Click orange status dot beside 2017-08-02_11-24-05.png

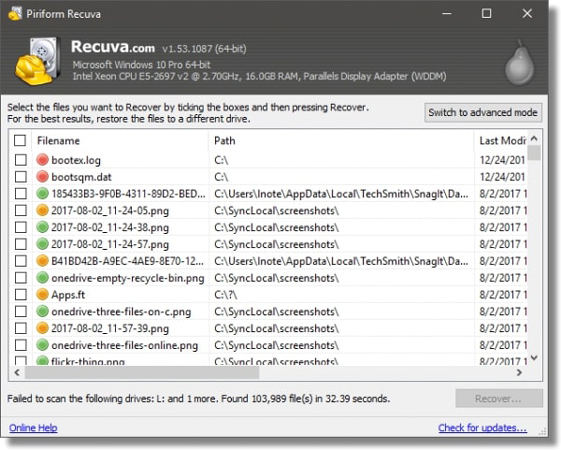tap(42, 210)
